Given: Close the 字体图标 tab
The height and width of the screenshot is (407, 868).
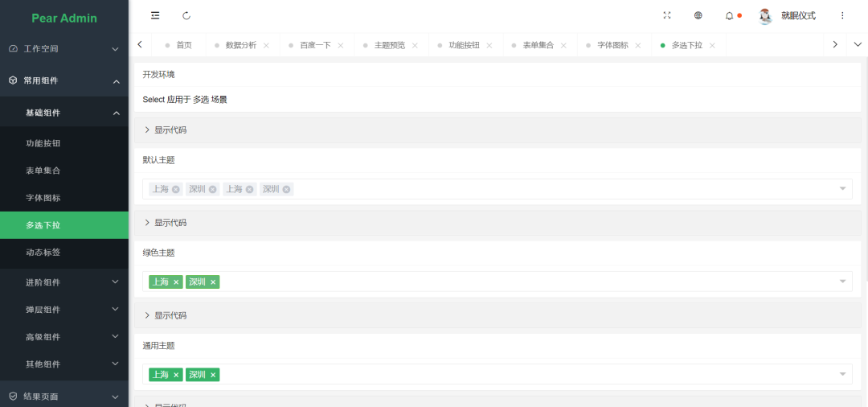Looking at the screenshot, I should [x=637, y=45].
